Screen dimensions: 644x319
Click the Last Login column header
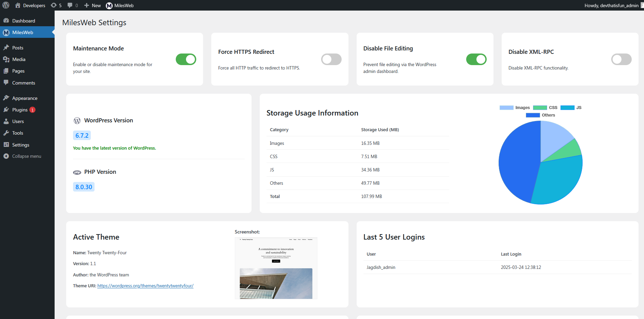[511, 254]
